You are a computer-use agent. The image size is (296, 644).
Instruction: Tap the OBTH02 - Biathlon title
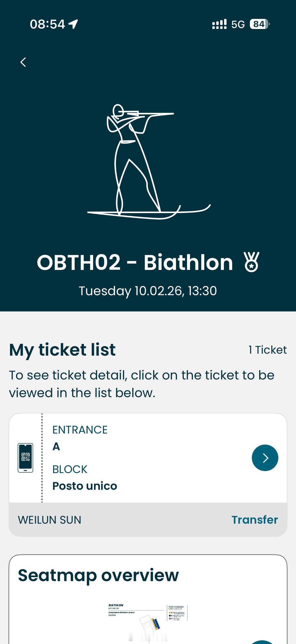coord(135,263)
